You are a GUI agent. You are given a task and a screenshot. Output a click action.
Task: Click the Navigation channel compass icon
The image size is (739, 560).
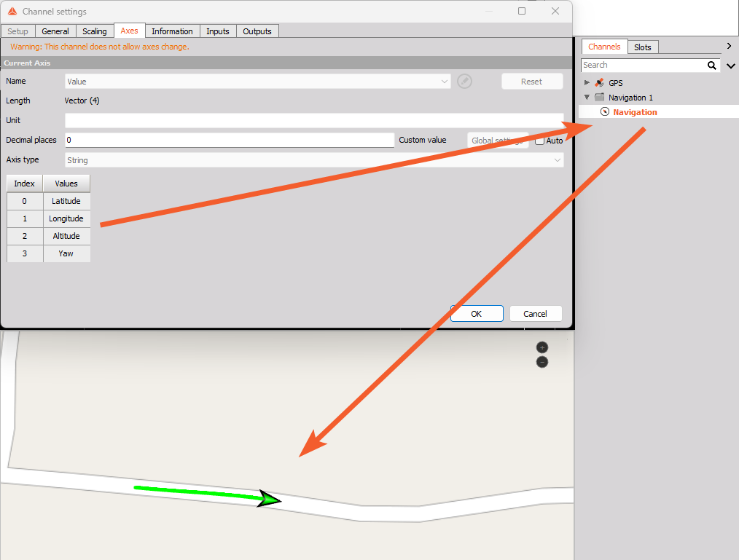click(x=605, y=111)
